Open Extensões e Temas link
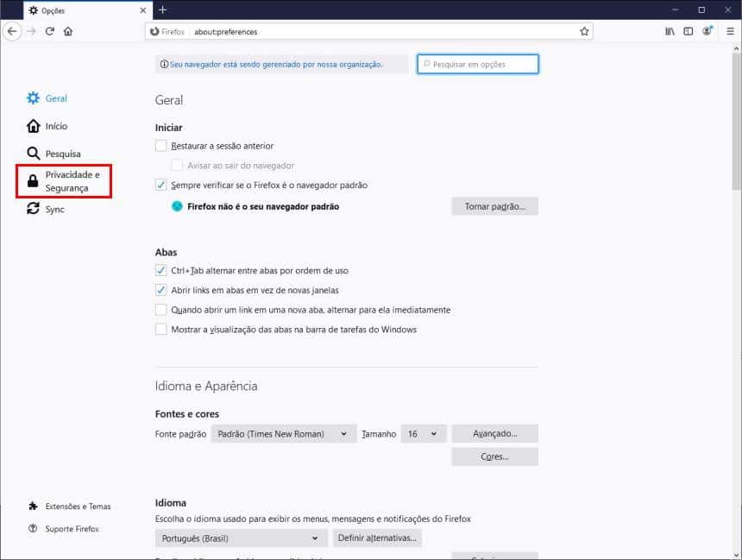The width and height of the screenshot is (742, 560). (x=78, y=506)
